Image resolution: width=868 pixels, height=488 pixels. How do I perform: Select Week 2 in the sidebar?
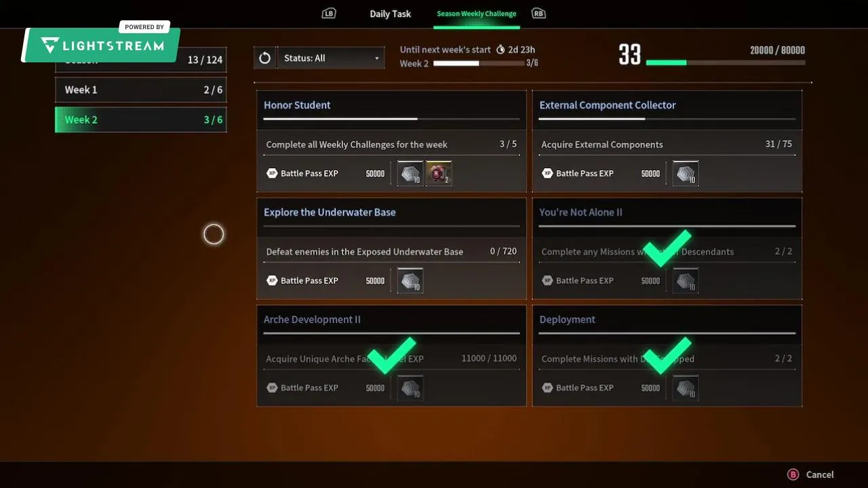tap(140, 119)
